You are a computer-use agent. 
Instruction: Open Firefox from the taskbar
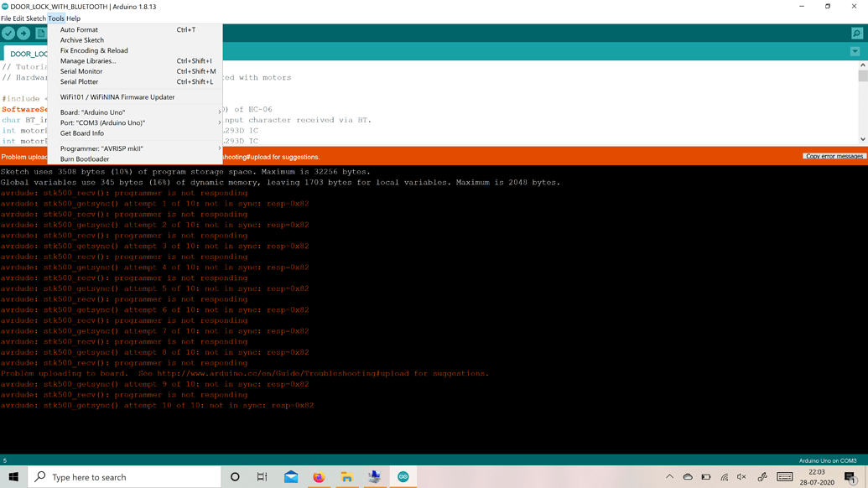pyautogui.click(x=318, y=476)
